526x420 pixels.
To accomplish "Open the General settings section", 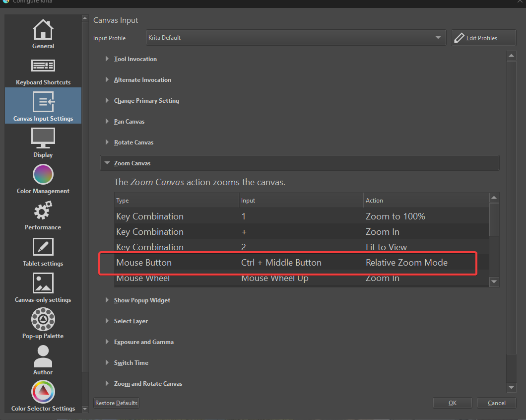I will (x=43, y=33).
